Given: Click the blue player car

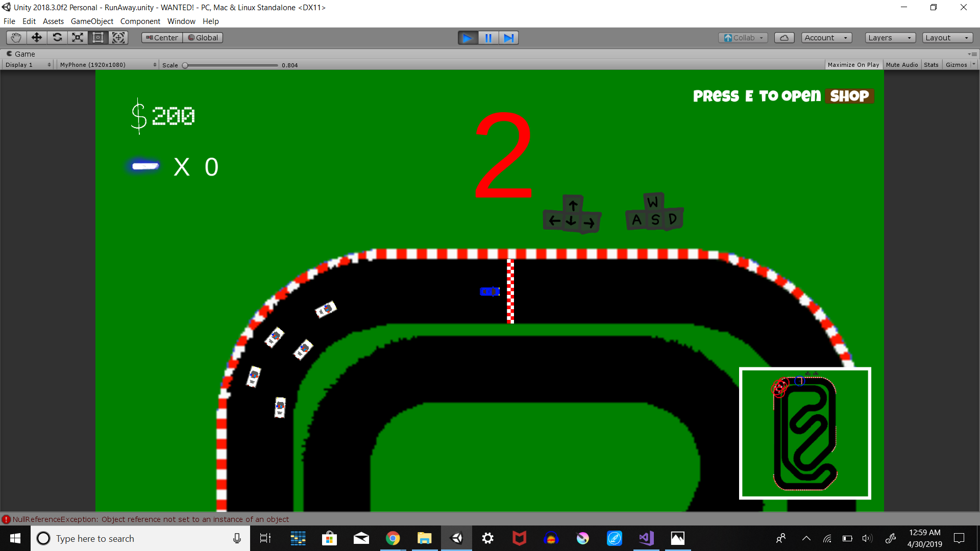Looking at the screenshot, I should coord(489,291).
